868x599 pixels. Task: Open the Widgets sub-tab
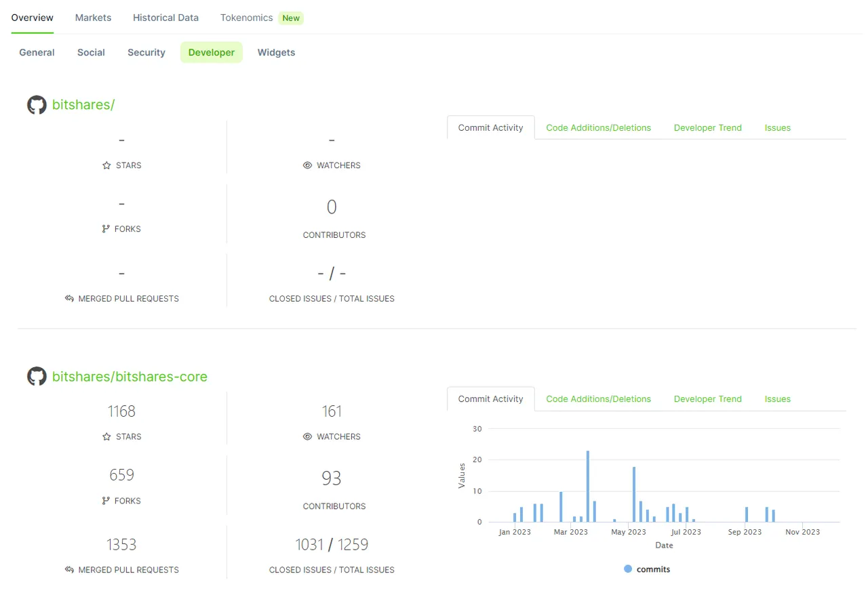tap(276, 52)
